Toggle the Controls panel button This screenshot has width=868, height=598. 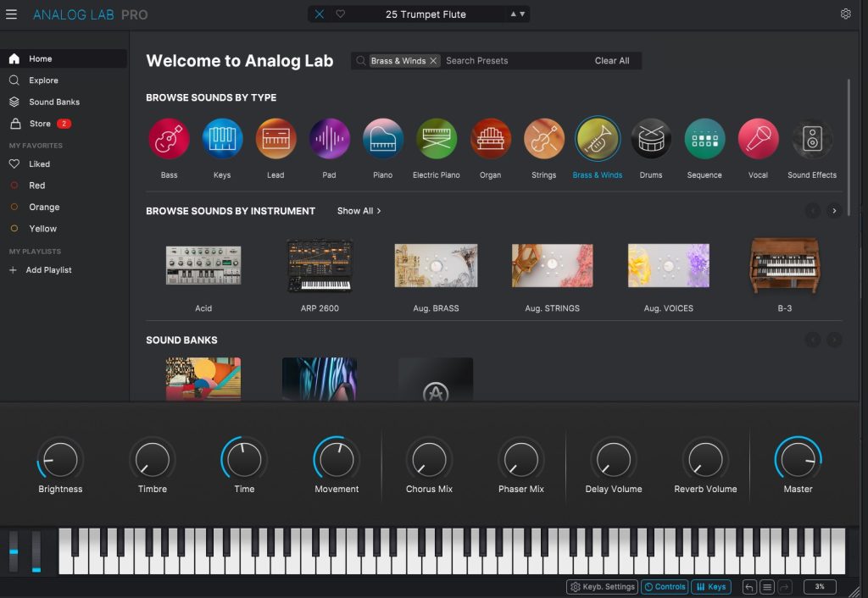pyautogui.click(x=665, y=587)
